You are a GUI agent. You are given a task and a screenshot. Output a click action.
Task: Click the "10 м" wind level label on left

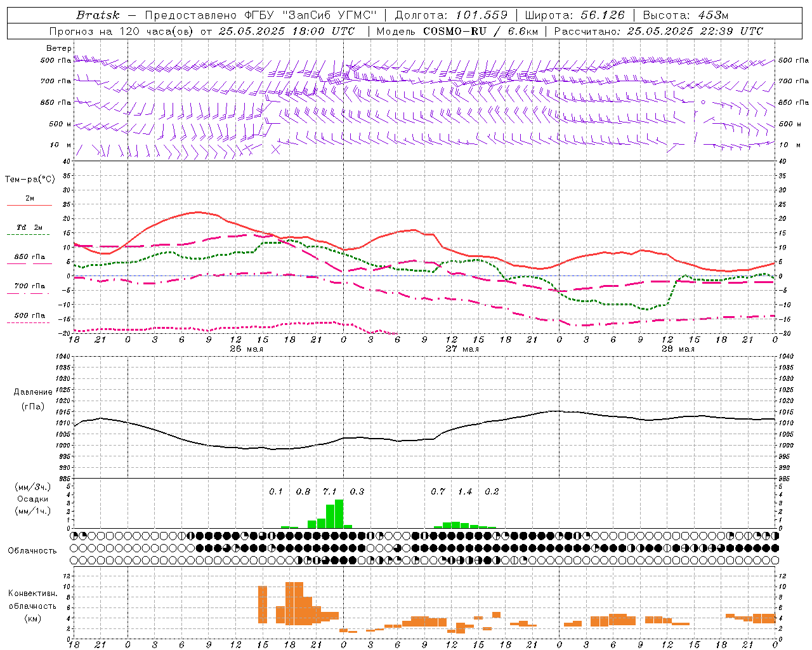click(x=61, y=145)
